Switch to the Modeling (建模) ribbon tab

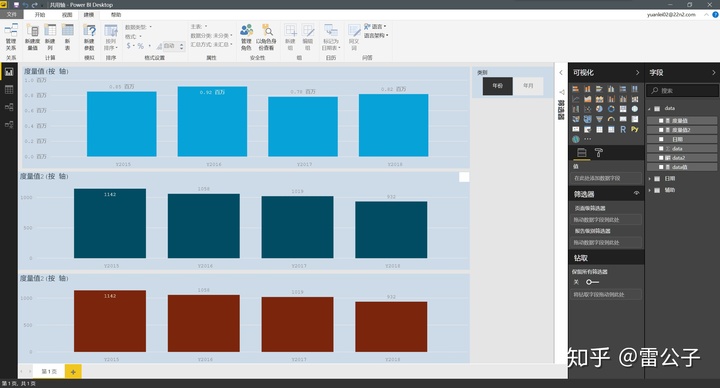coord(89,15)
